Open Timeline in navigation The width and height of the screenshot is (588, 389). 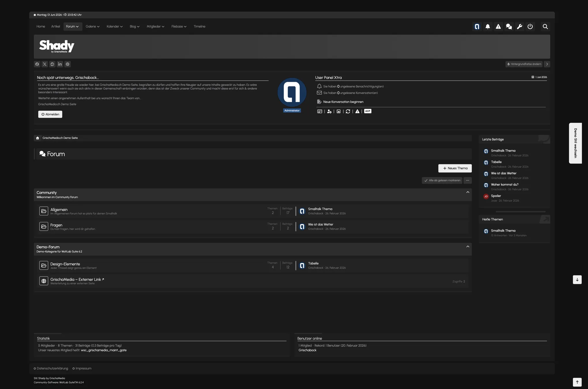200,27
